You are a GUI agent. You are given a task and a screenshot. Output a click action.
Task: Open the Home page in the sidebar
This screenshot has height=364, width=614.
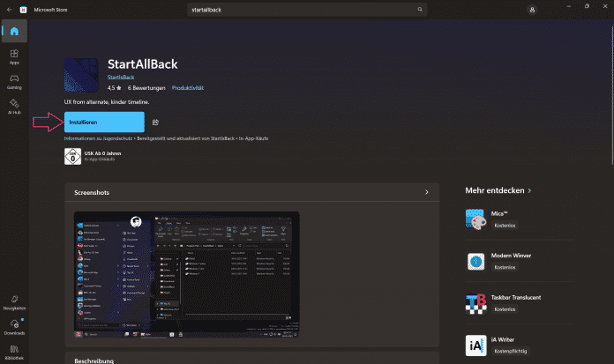pos(14,32)
